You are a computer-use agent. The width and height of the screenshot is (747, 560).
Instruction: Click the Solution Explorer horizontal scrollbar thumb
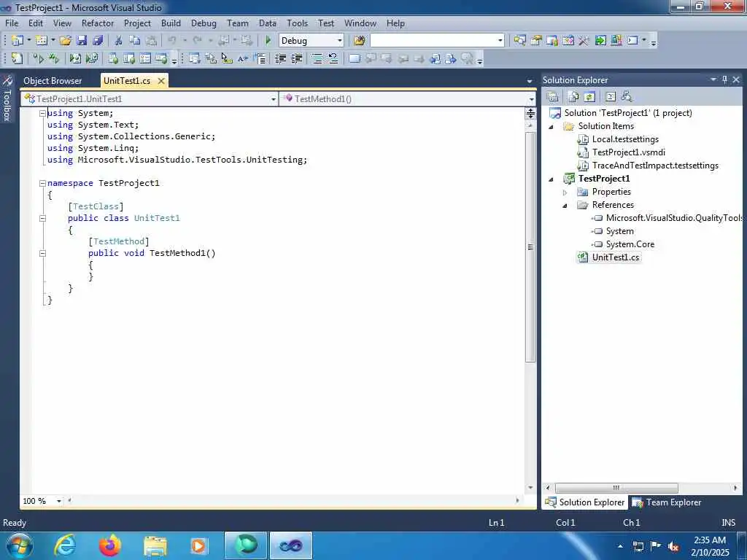(x=616, y=488)
